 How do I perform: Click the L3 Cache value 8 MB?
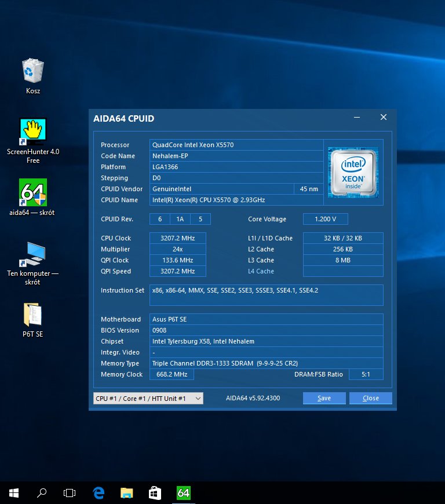[343, 260]
